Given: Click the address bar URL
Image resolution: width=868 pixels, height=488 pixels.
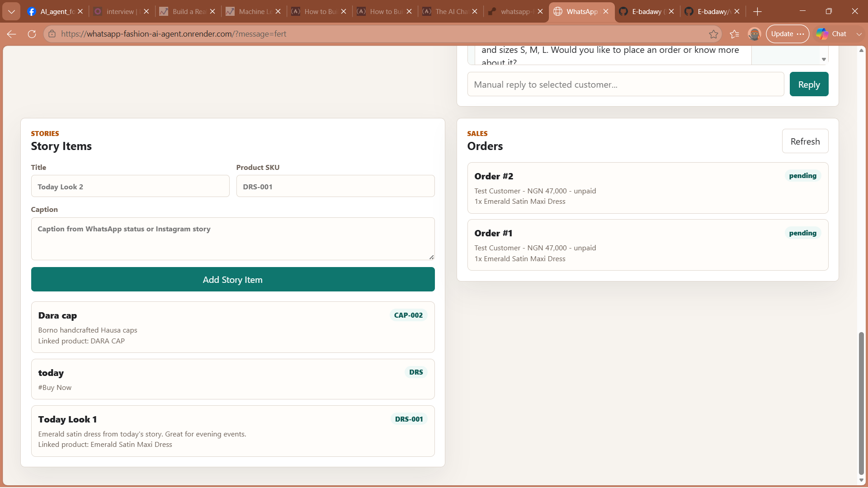Looking at the screenshot, I should 174,34.
